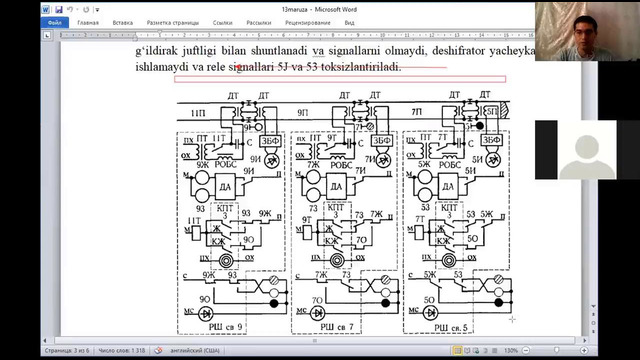Screen dimensions: 640x360
Task: Click the 'РШ св. 5' label in diagram
Action: click(451, 327)
